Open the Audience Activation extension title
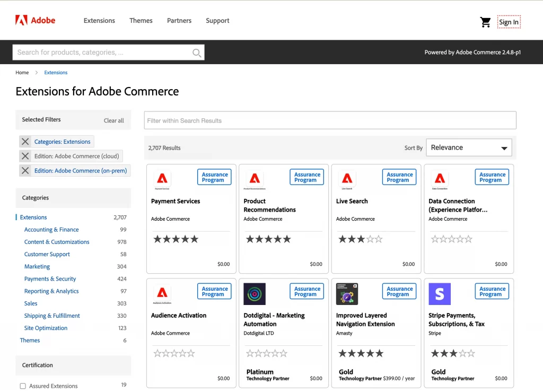The image size is (543, 392). coord(179,316)
